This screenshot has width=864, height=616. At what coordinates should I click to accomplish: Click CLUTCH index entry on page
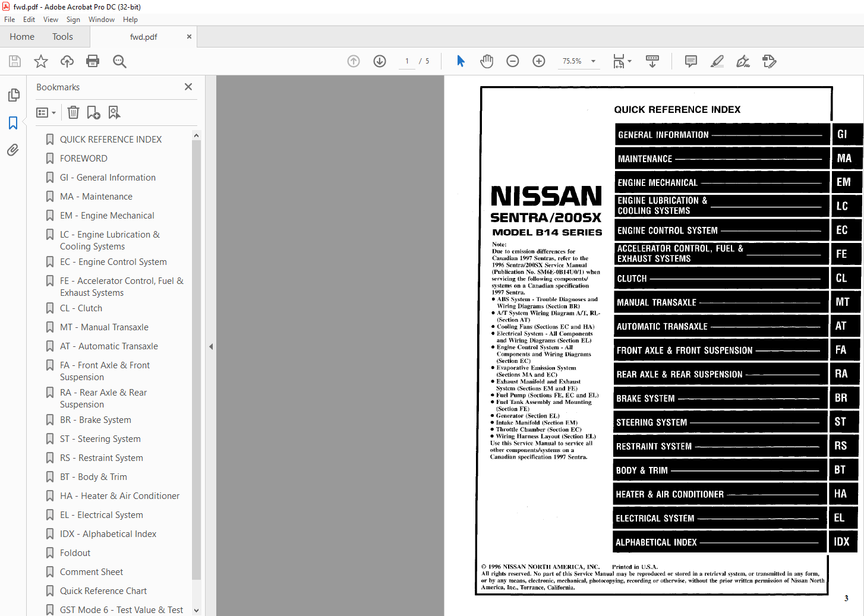(721, 278)
